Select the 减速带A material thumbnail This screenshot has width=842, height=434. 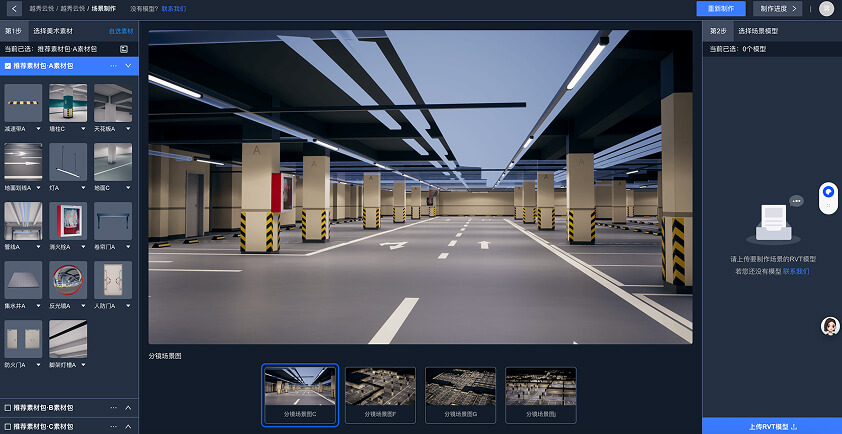click(x=23, y=102)
